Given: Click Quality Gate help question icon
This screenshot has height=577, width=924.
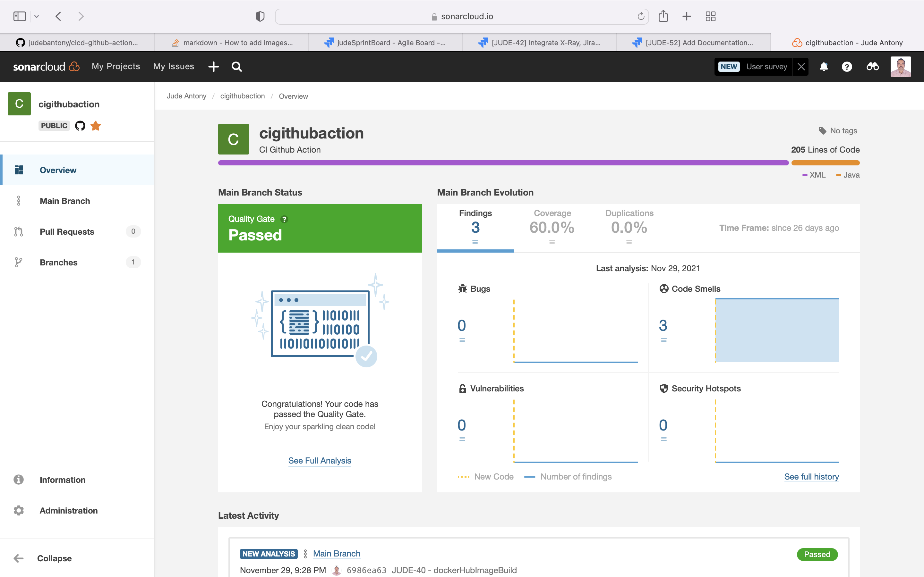Looking at the screenshot, I should [x=284, y=219].
